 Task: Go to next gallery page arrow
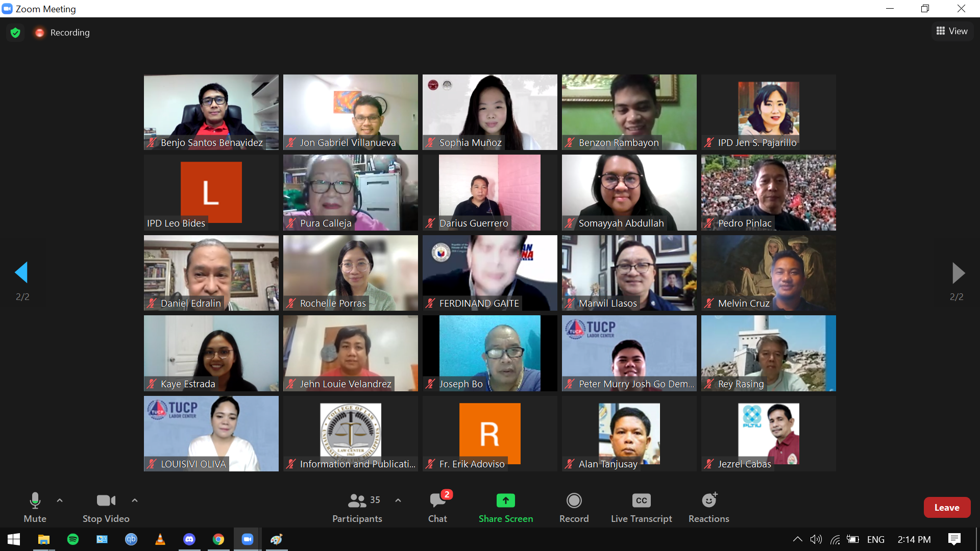[958, 273]
